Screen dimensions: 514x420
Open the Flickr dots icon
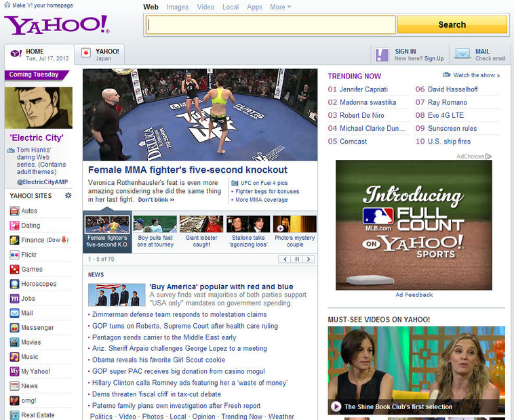coord(14,255)
